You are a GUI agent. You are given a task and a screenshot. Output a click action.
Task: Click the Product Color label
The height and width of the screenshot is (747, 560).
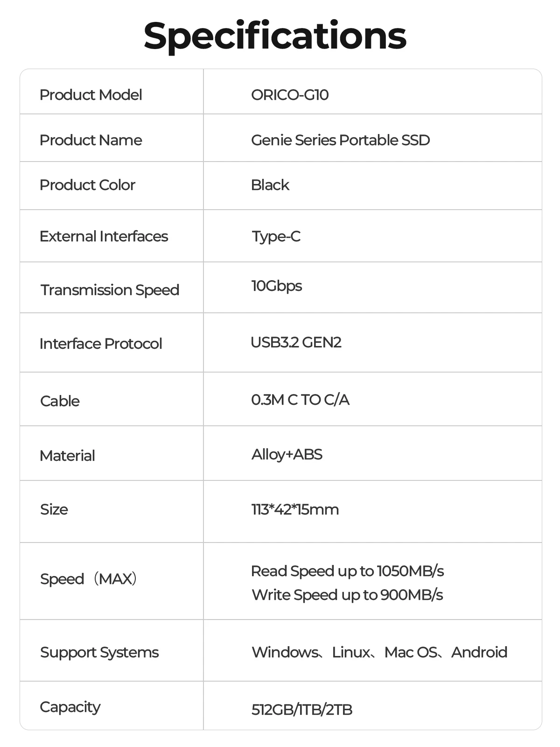[87, 185]
